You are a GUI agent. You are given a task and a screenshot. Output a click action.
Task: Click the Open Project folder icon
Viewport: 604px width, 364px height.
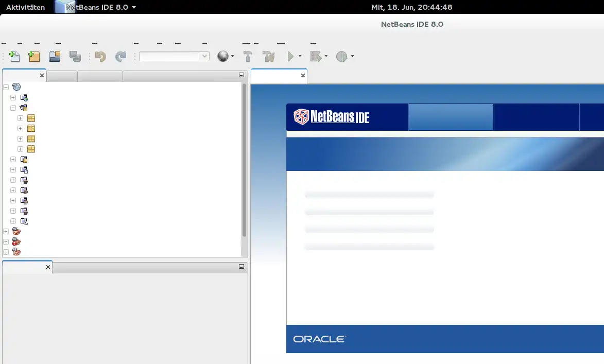click(55, 56)
